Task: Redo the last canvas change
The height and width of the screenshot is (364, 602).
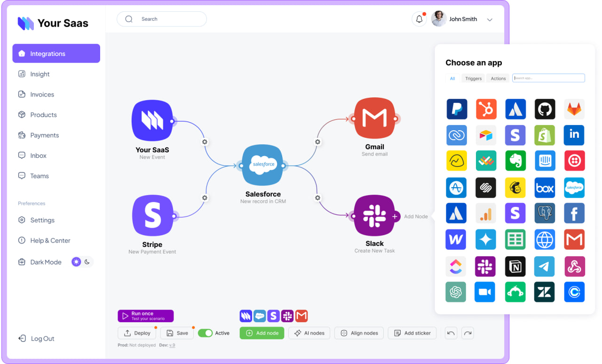Action: pyautogui.click(x=467, y=333)
